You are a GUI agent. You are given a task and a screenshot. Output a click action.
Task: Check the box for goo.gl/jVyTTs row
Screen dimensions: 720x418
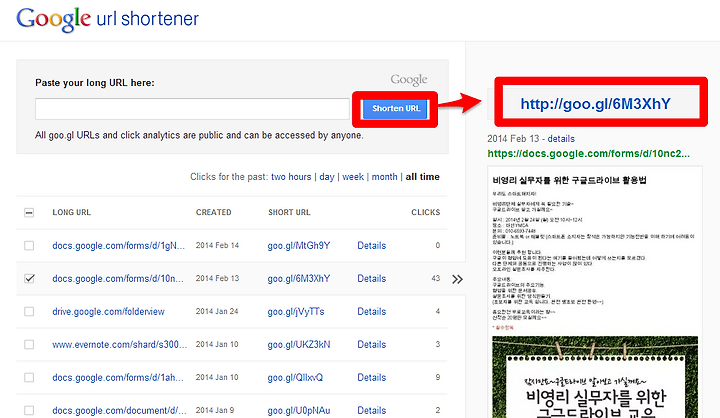(29, 311)
